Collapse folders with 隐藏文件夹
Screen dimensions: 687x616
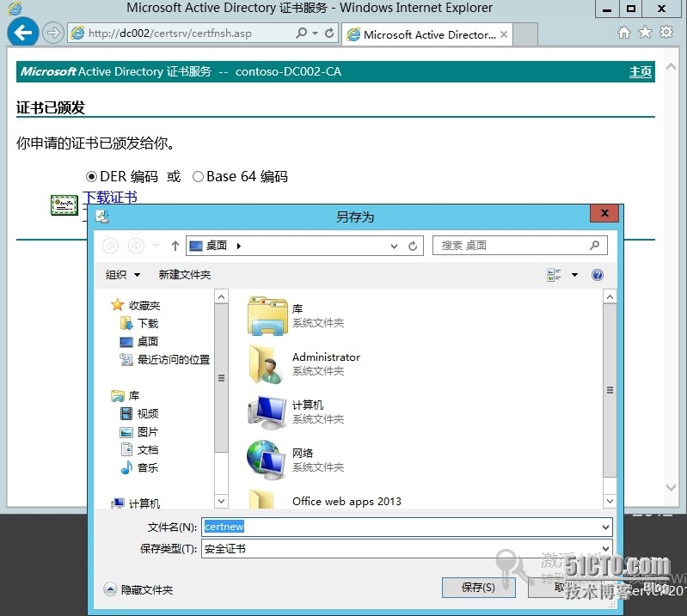coord(138,589)
